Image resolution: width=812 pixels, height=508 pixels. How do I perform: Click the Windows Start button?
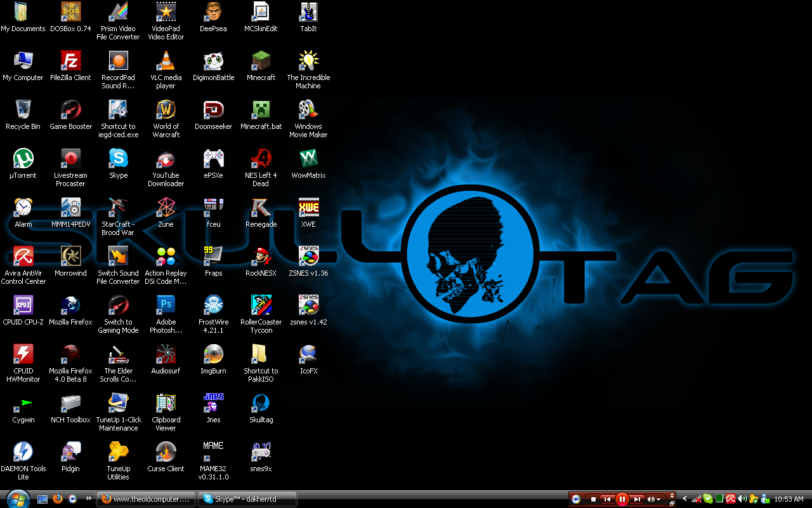pos(16,498)
